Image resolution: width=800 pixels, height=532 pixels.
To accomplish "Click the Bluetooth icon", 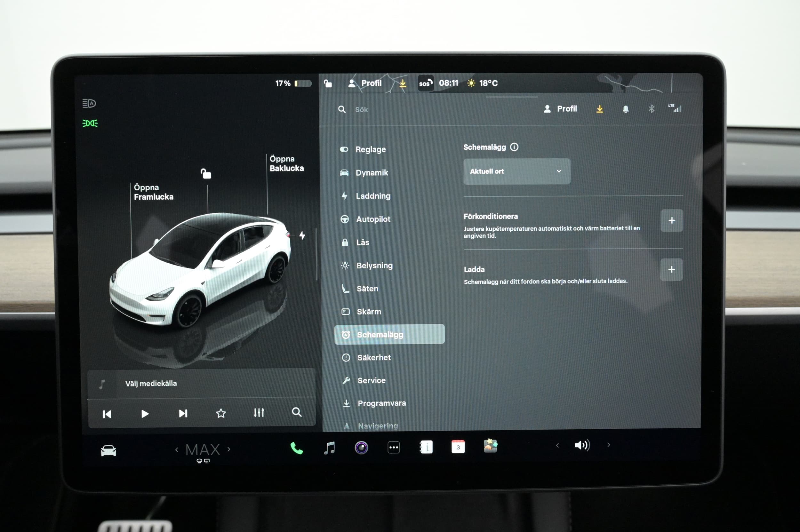I will tap(651, 109).
